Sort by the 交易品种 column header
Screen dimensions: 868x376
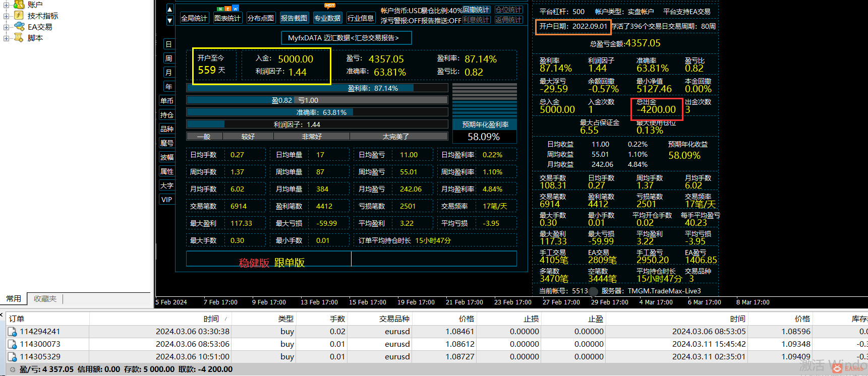(380, 319)
